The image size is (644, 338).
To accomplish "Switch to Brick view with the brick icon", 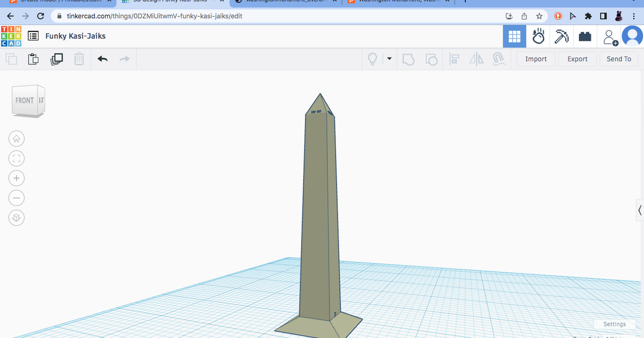I will pos(585,36).
